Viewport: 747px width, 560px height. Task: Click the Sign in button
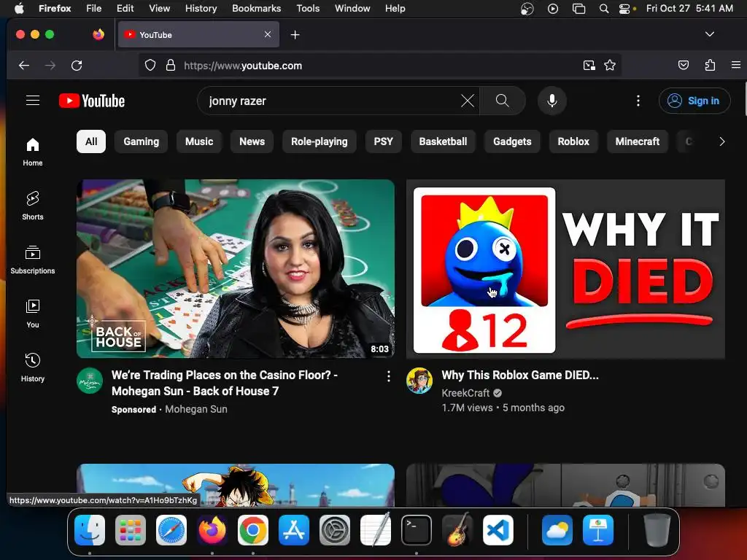click(694, 101)
